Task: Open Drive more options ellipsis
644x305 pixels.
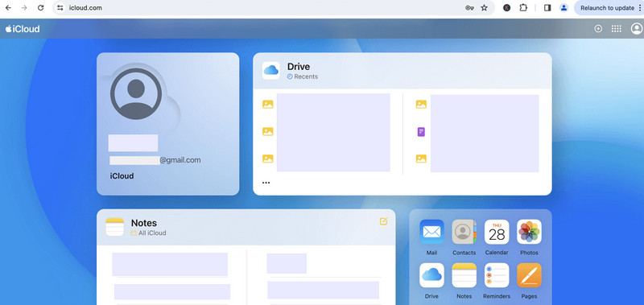Action: (266, 183)
